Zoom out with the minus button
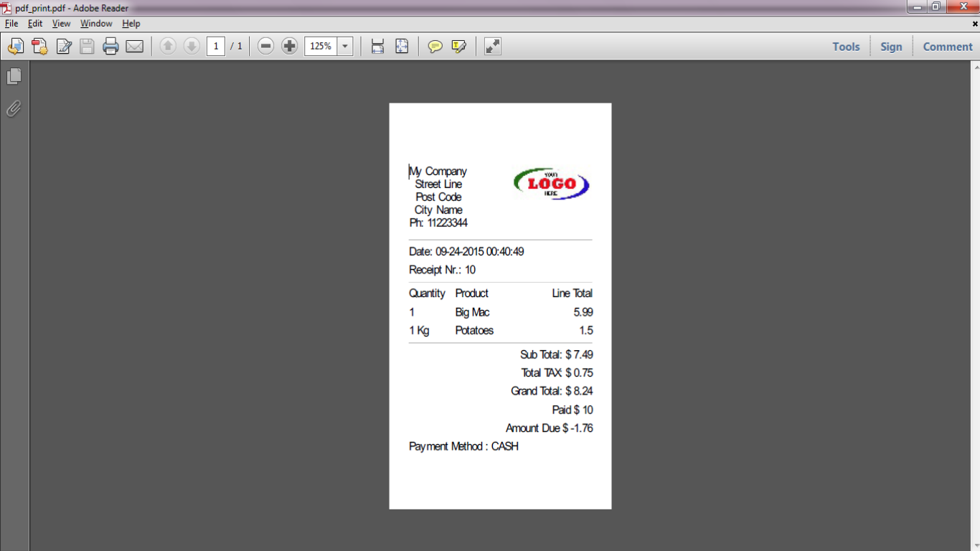 point(265,47)
